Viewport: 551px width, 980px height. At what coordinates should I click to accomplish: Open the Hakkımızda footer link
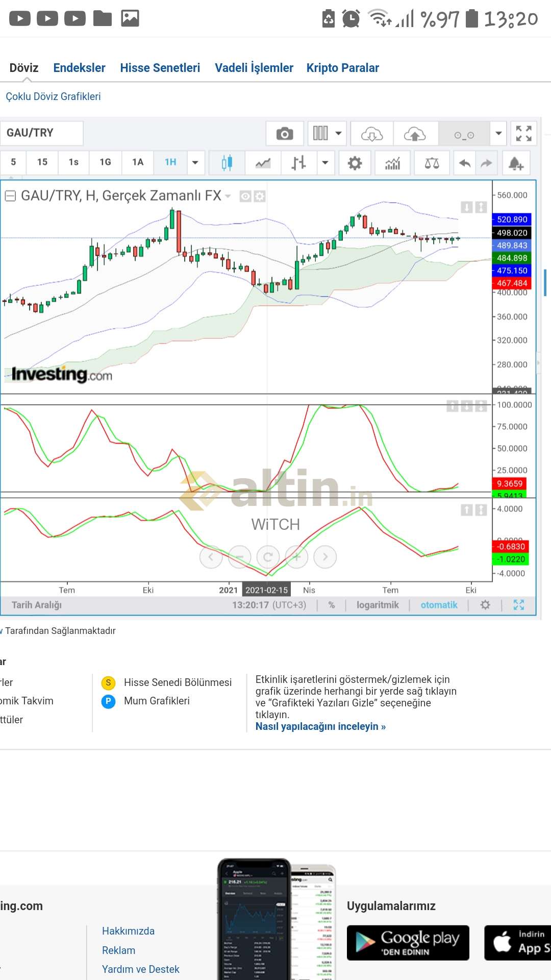point(128,931)
